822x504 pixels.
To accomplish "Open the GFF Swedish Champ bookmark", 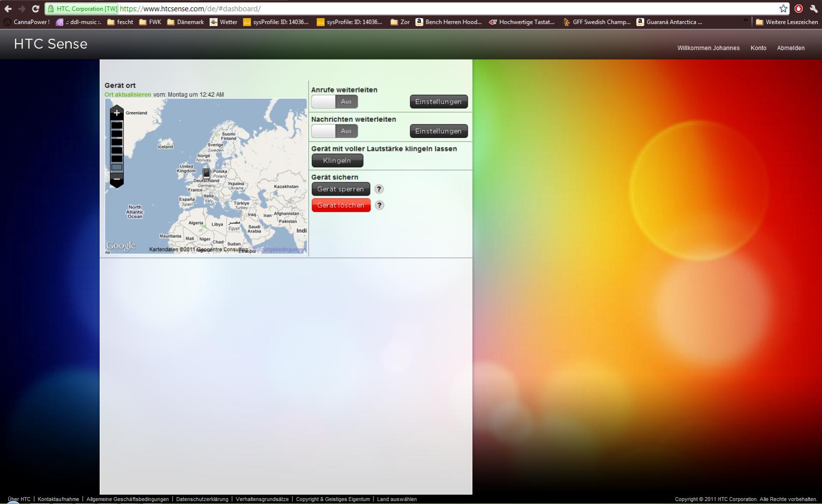I will click(x=596, y=22).
